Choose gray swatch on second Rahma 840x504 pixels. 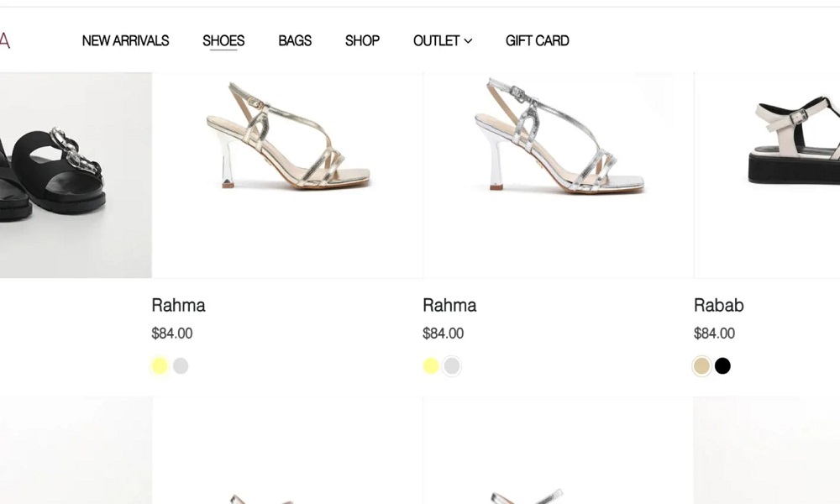452,366
